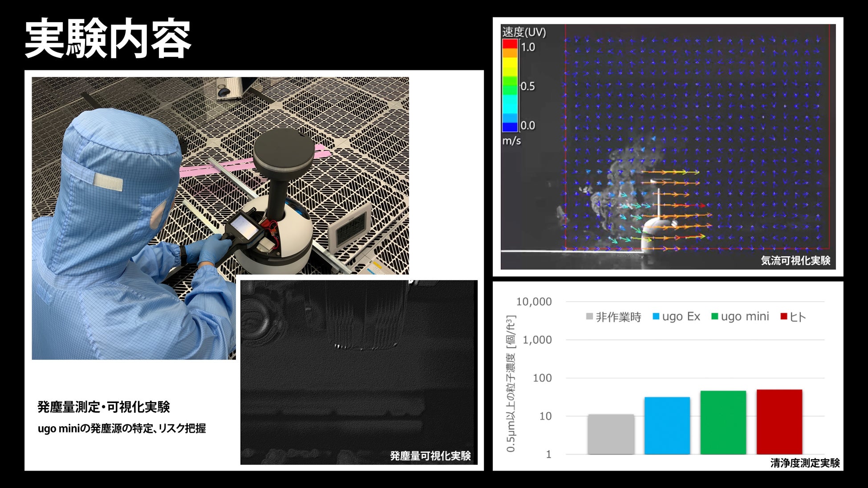Screen dimensions: 868x488
Task: Click the red ヒト legend marker
Action: [784, 317]
